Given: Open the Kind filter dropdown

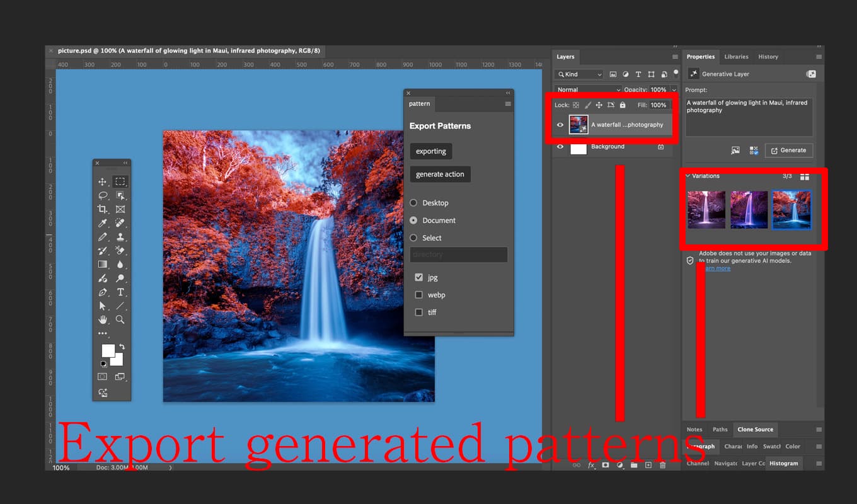Looking at the screenshot, I should 578,74.
